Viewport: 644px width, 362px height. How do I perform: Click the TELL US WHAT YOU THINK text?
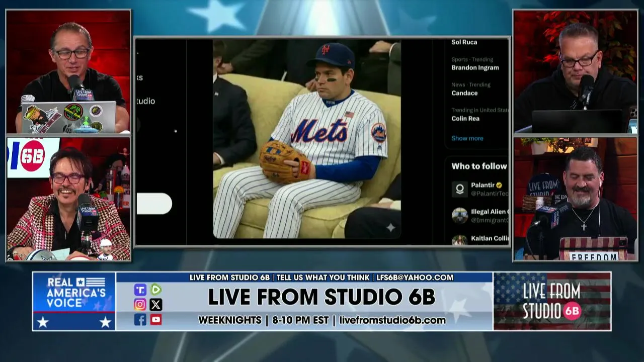point(323,278)
